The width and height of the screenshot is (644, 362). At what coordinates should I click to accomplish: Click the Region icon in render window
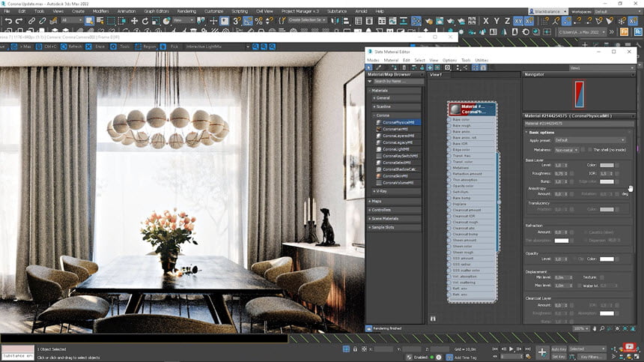click(x=139, y=46)
